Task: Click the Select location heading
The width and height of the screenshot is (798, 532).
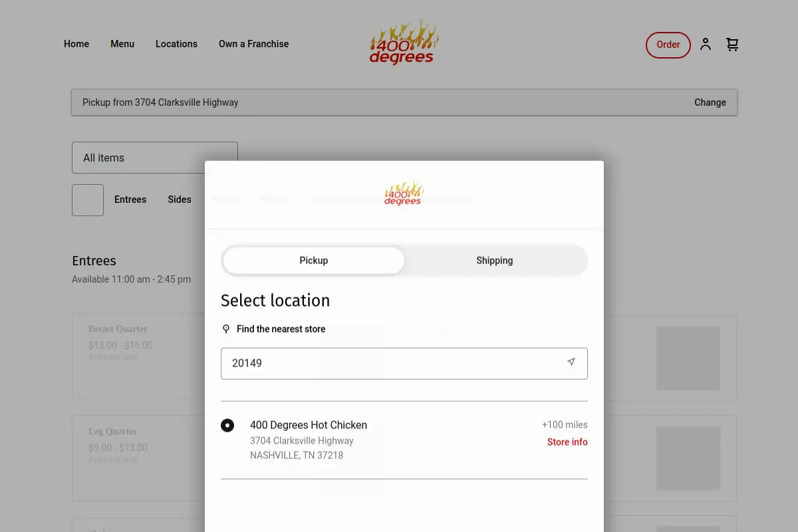Action: pyautogui.click(x=275, y=301)
